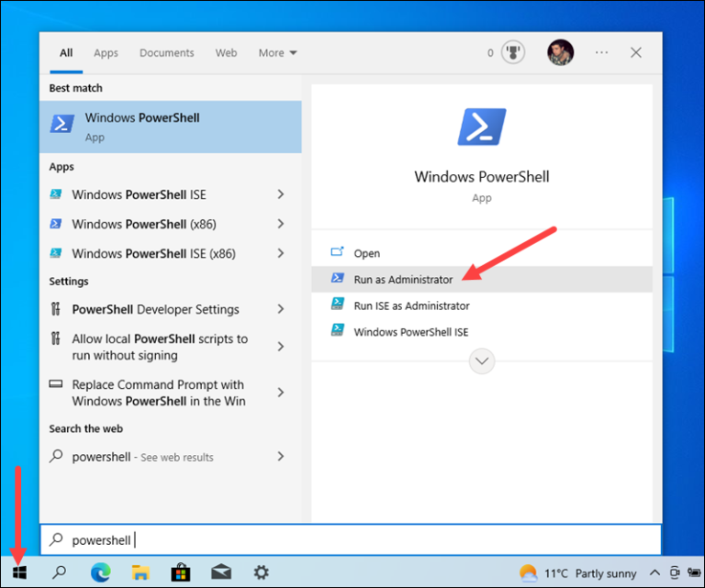Click the weather icon in taskbar
705x588 pixels.
(528, 573)
